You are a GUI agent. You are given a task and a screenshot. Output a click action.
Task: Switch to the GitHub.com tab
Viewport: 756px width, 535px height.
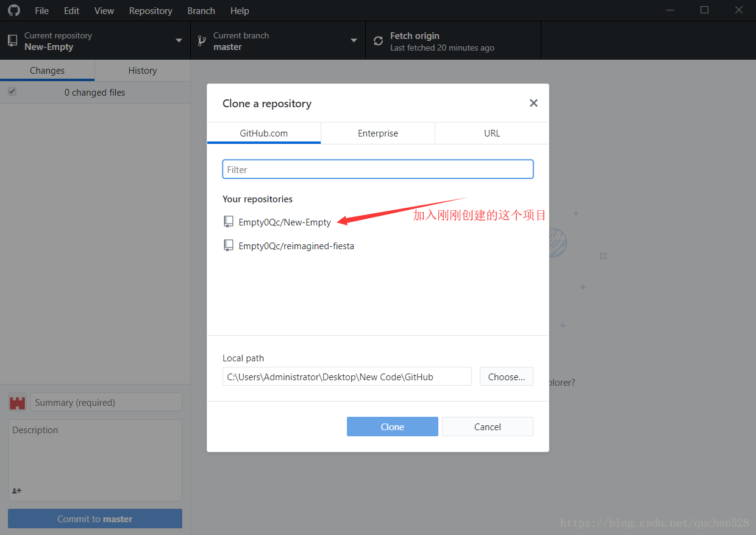264,133
